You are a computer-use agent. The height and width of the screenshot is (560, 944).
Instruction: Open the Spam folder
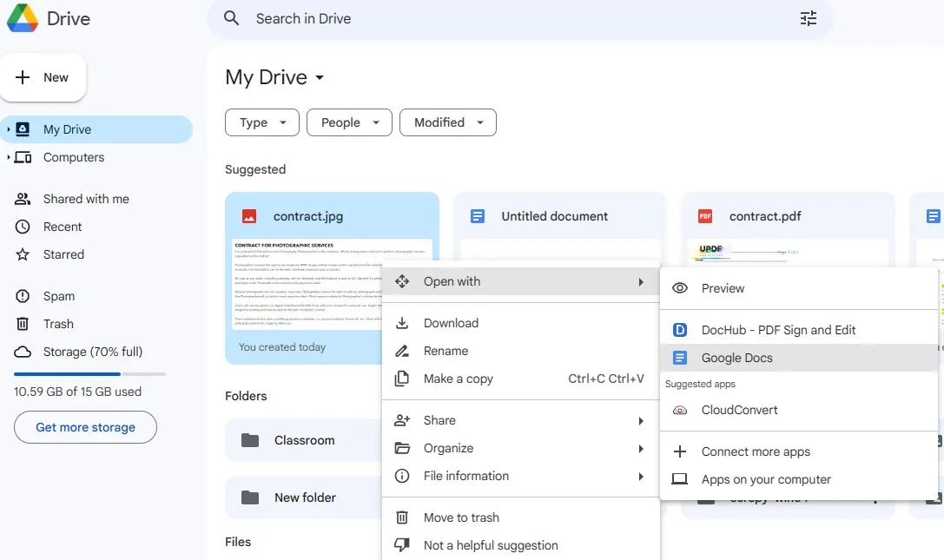(57, 295)
